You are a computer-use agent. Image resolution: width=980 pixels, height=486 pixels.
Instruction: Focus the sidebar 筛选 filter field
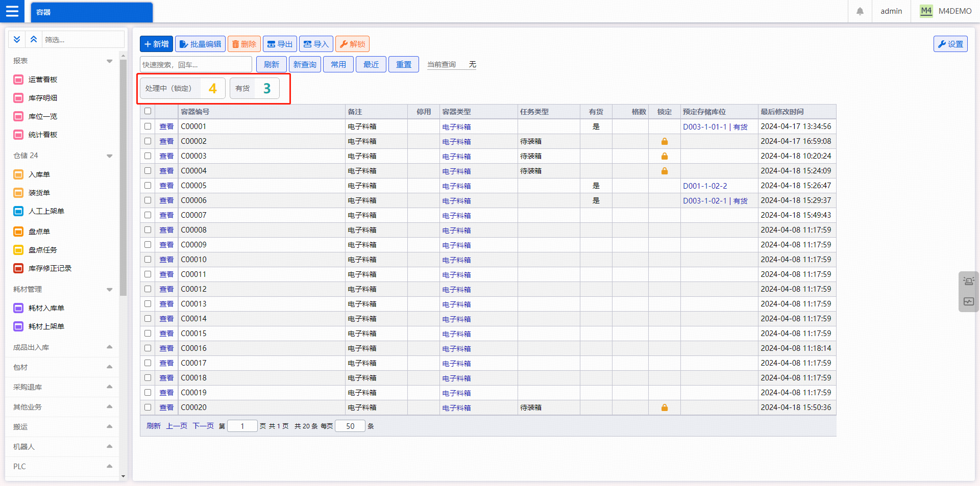coord(83,39)
